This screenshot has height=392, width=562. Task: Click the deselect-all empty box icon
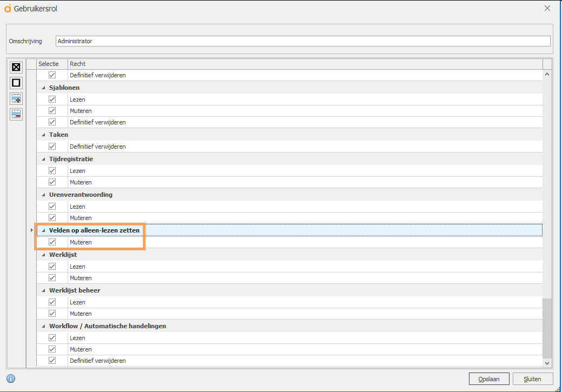pos(16,83)
